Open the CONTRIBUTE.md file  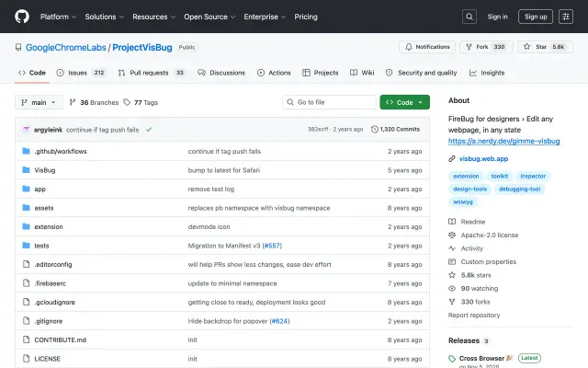pos(61,339)
